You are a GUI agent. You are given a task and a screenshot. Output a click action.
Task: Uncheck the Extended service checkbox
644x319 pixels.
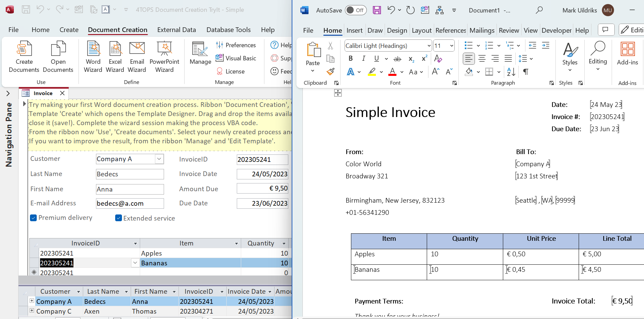point(118,218)
